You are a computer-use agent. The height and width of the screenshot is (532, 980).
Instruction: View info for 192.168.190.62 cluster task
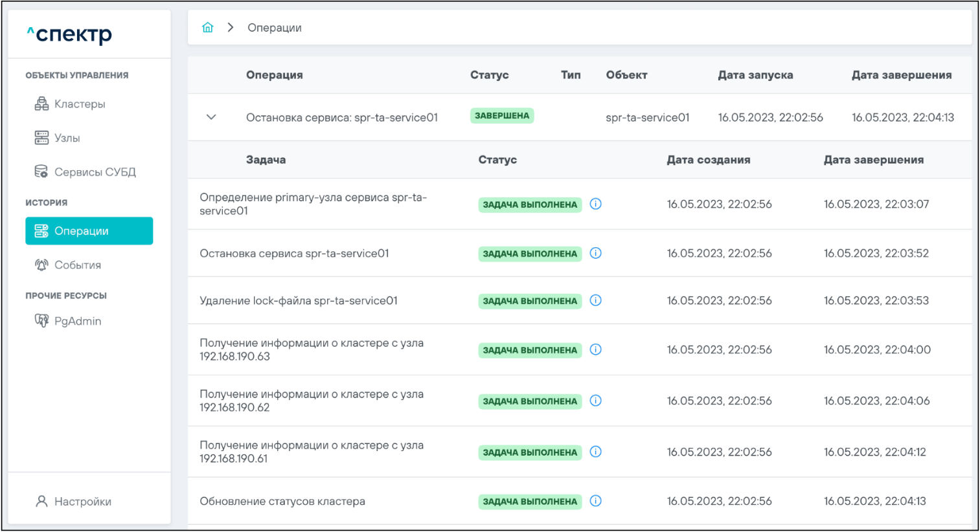596,401
